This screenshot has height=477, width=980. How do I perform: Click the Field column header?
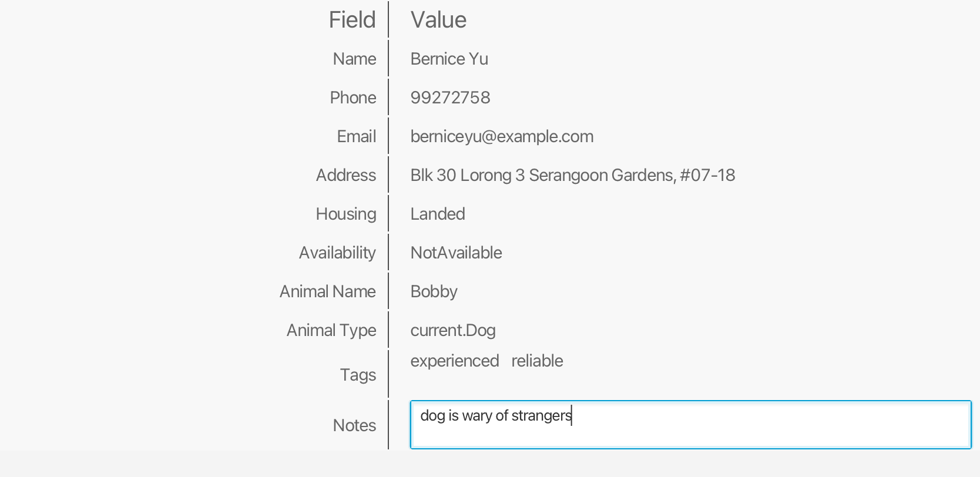(352, 20)
